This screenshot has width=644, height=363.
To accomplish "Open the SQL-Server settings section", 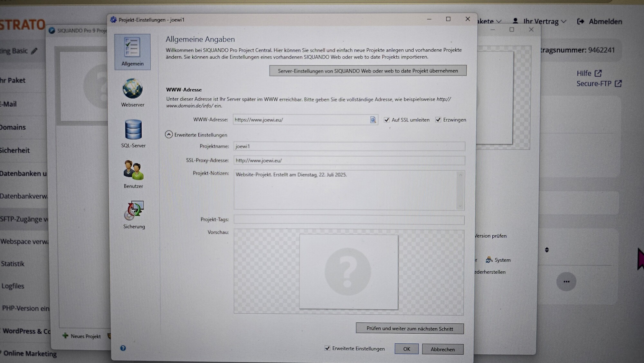I will 133,133.
